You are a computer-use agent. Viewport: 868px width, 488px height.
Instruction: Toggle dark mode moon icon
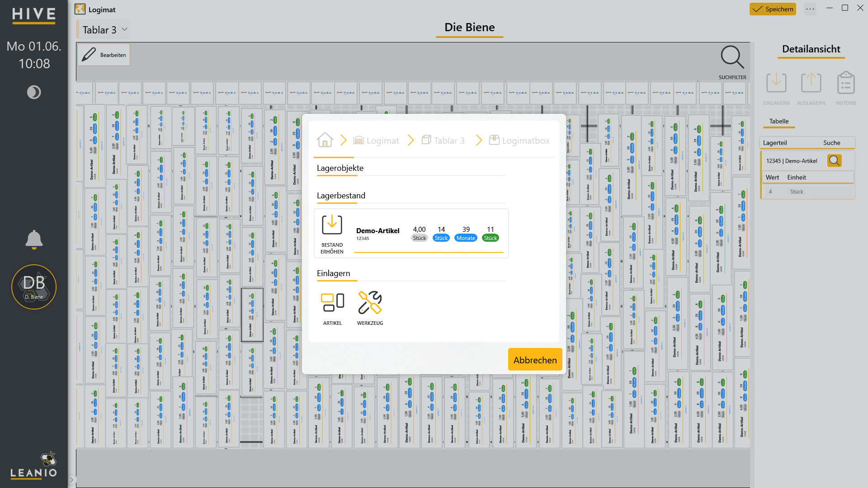(x=34, y=92)
